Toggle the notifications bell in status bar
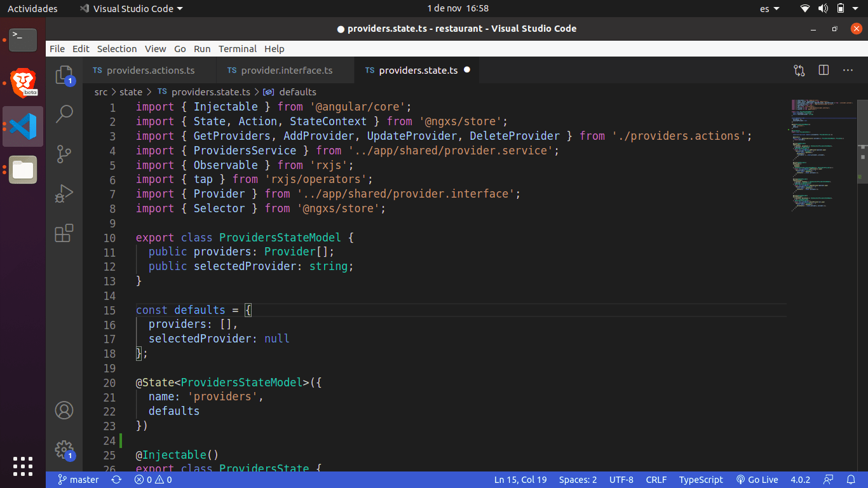Image resolution: width=868 pixels, height=488 pixels. pos(851,480)
